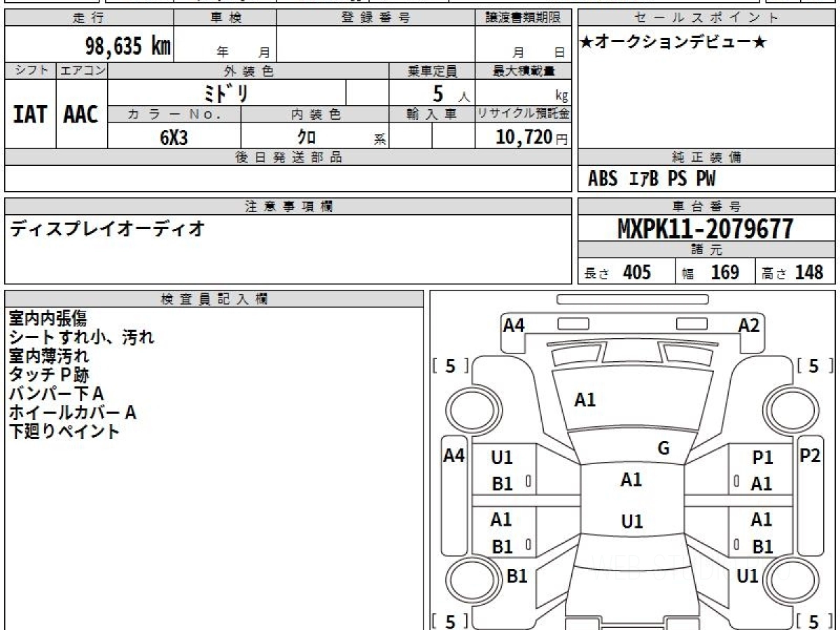
Task: Click the 注意事項欄 heading
Action: click(288, 206)
